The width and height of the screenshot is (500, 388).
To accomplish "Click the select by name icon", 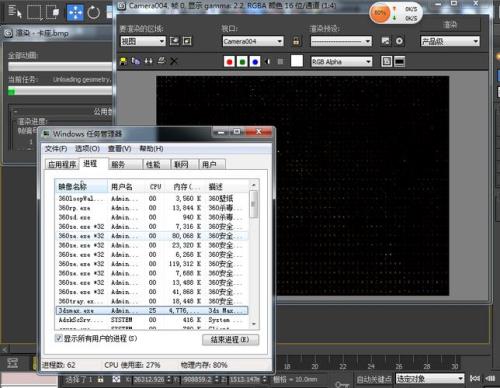I will pos(15,11).
